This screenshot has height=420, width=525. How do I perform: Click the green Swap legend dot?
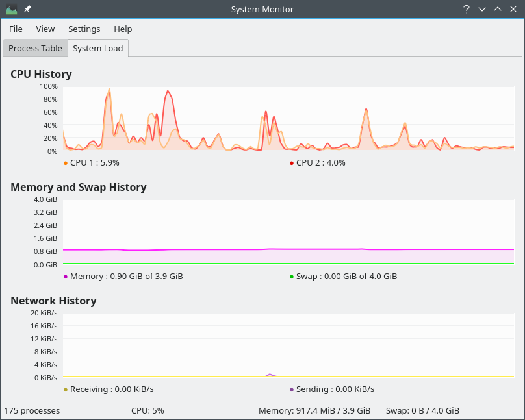pyautogui.click(x=292, y=277)
